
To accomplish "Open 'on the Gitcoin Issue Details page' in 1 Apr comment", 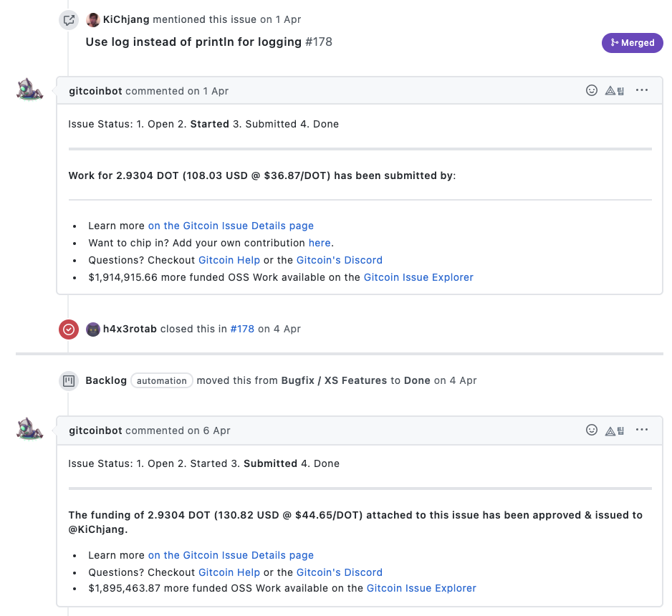I will click(x=231, y=226).
